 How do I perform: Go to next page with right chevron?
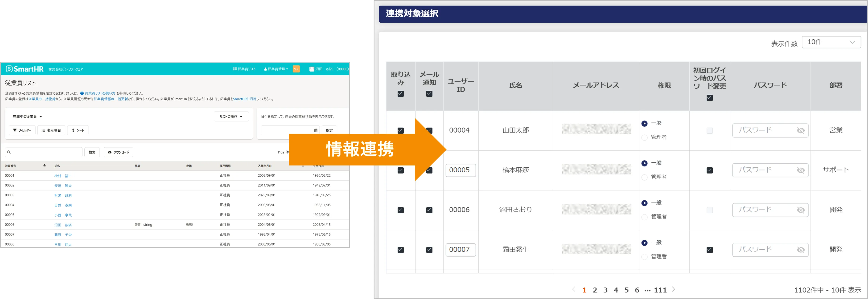coord(673,289)
